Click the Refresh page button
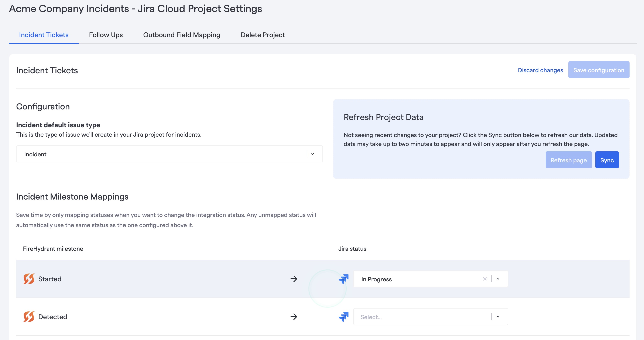Viewport: 644px width, 340px height. point(569,160)
